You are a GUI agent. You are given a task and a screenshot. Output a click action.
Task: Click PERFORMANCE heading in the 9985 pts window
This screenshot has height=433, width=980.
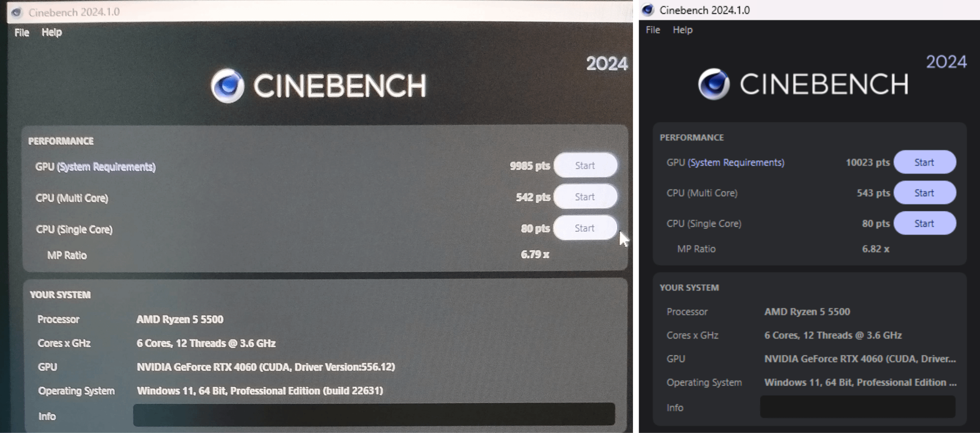tap(61, 141)
